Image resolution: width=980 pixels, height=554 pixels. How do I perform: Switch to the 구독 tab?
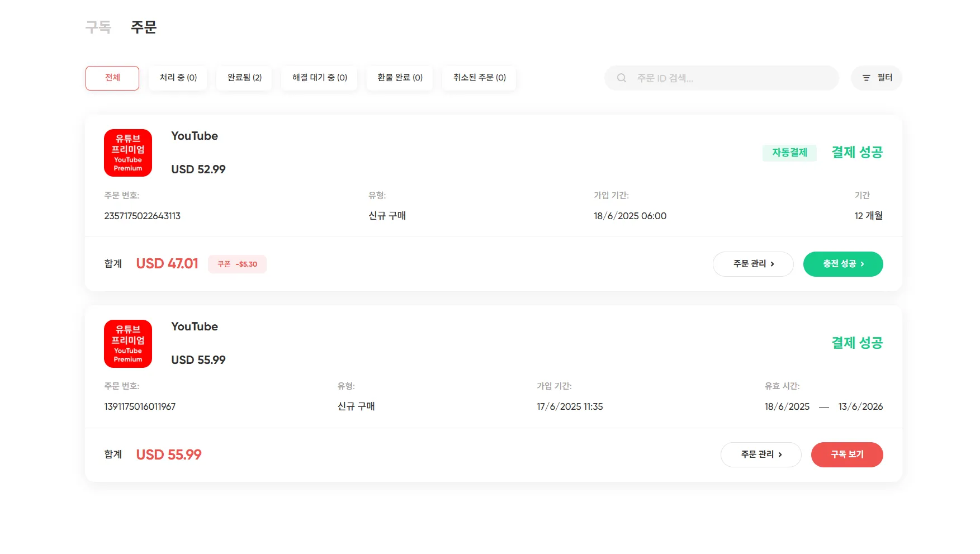pos(98,27)
